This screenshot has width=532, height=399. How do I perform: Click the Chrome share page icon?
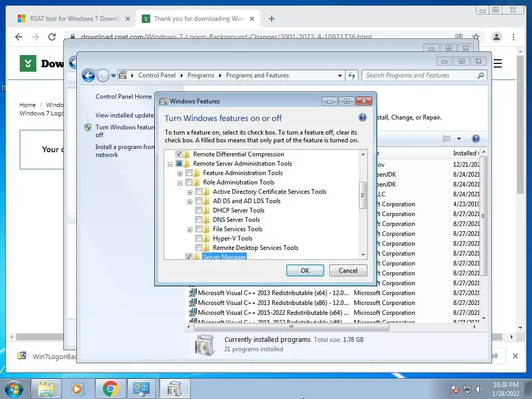pos(459,36)
